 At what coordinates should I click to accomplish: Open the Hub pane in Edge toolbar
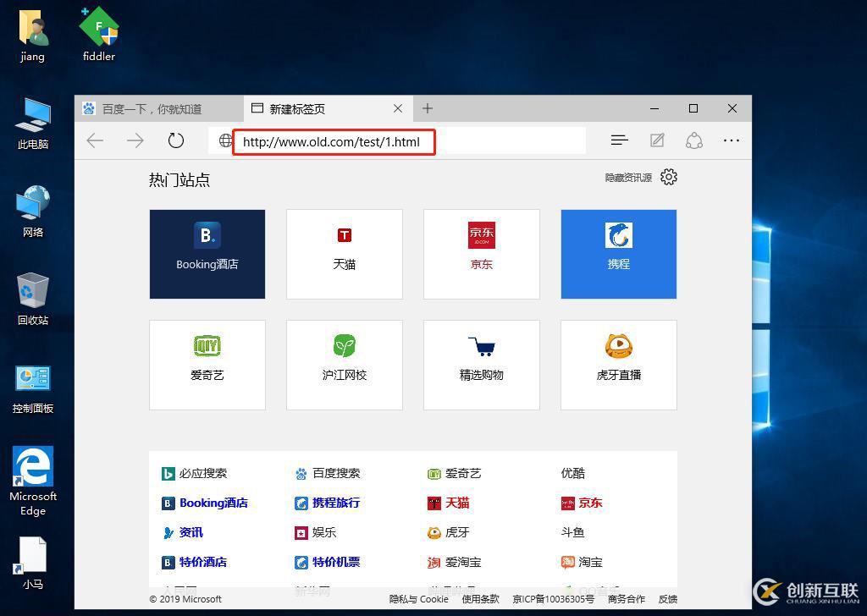pyautogui.click(x=619, y=140)
